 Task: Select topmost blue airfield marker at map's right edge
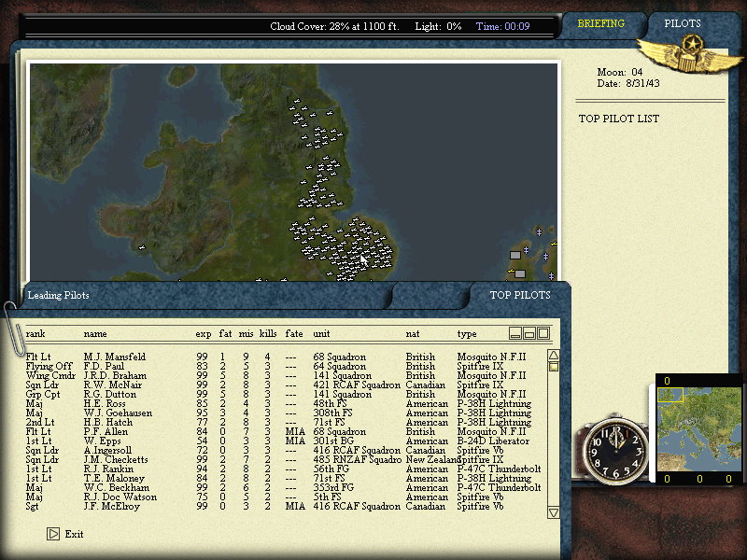pos(539,231)
